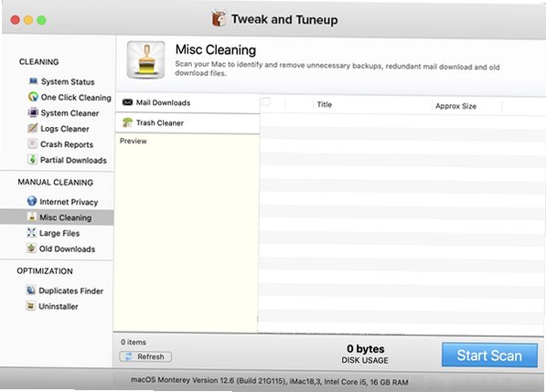
Task: Click the yellow minimize window button
Action: point(28,20)
